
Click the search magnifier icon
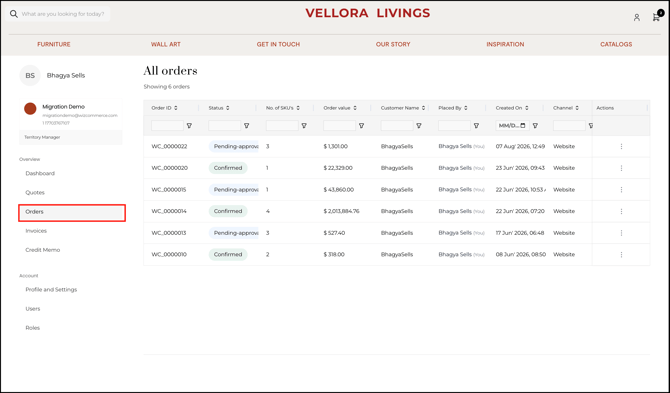14,14
